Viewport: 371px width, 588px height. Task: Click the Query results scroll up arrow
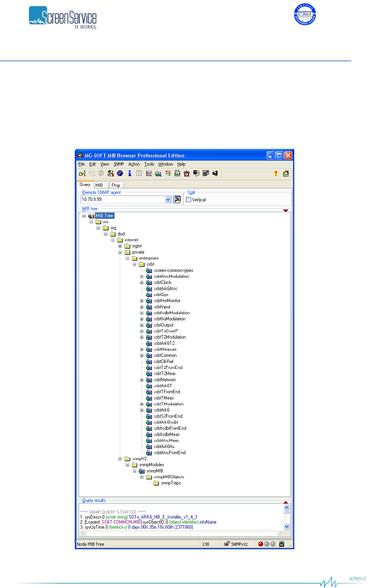(x=287, y=507)
